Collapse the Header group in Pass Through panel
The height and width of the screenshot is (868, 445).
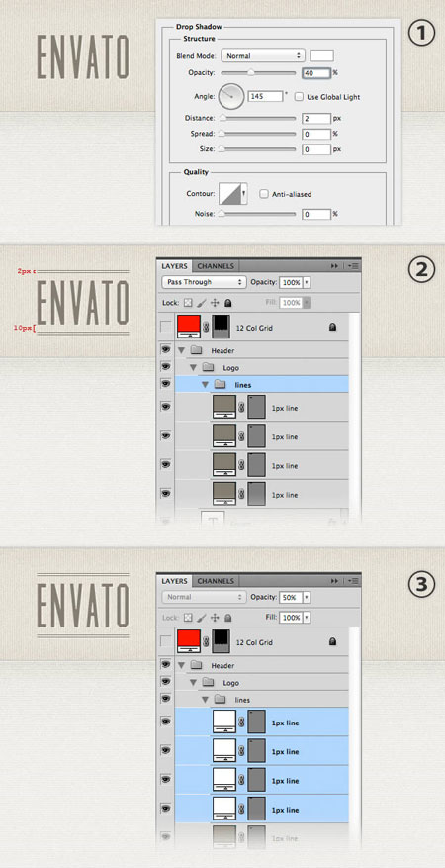click(181, 350)
